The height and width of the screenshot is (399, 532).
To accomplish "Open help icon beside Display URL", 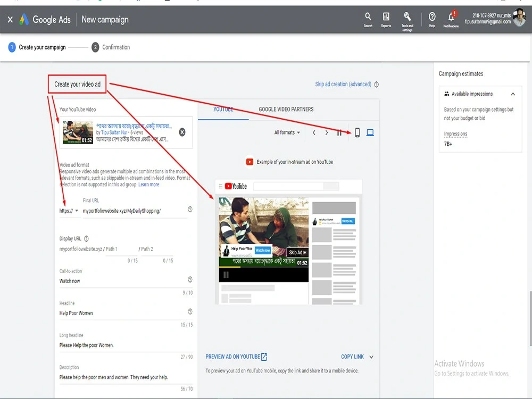I will click(86, 238).
